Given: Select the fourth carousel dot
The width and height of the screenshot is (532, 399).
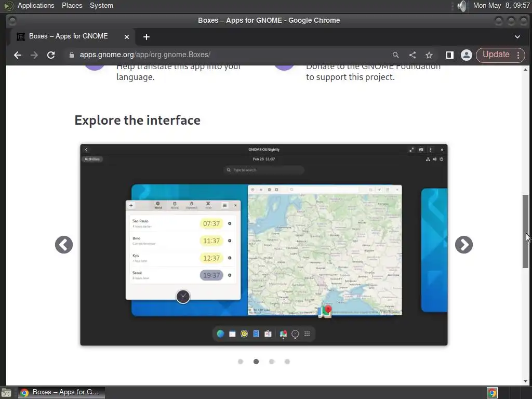Looking at the screenshot, I should tap(287, 362).
